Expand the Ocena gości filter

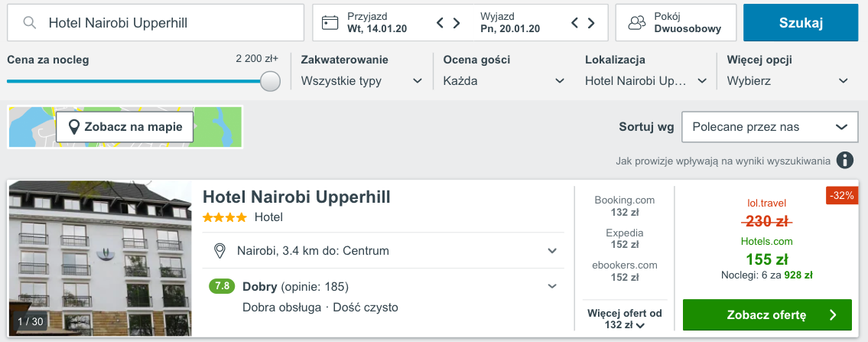[x=504, y=80]
